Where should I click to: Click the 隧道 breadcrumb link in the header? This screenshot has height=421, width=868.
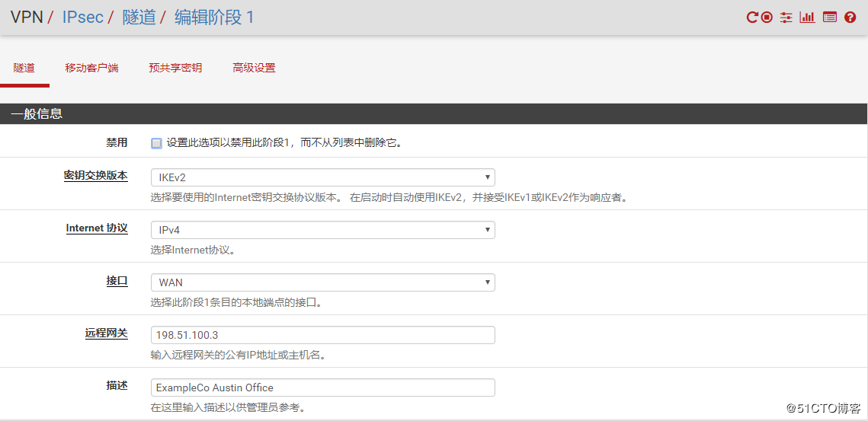point(139,18)
